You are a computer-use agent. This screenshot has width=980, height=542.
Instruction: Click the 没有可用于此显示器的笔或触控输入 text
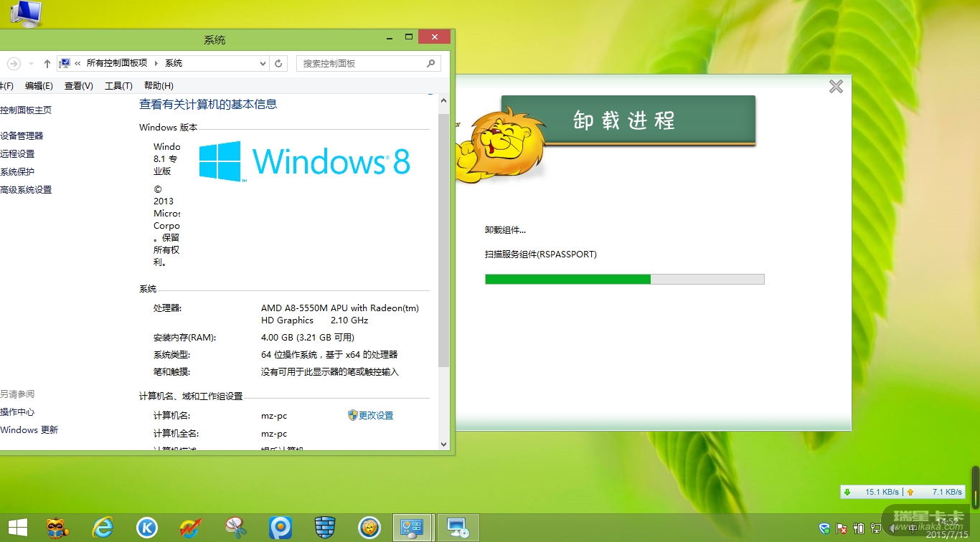point(330,372)
